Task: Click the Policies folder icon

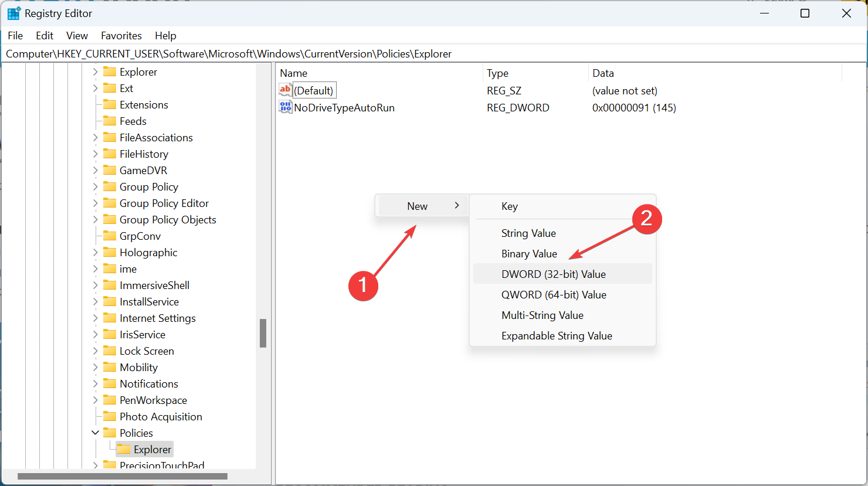Action: [x=109, y=433]
